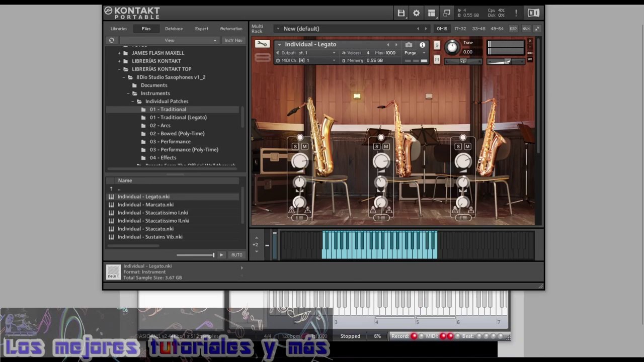Take a snapshot with camera icon
Viewport: 644px width, 362px height.
tap(409, 45)
